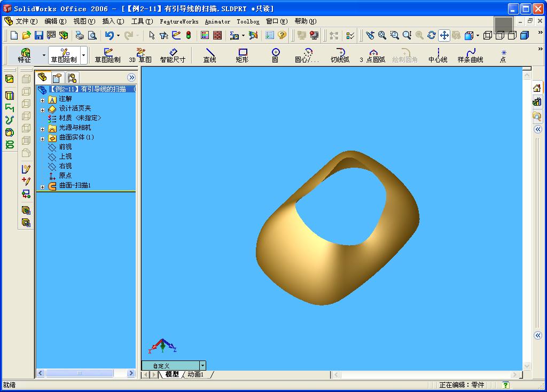
Task: Select the 前视 plane in the tree
Action: (65, 147)
